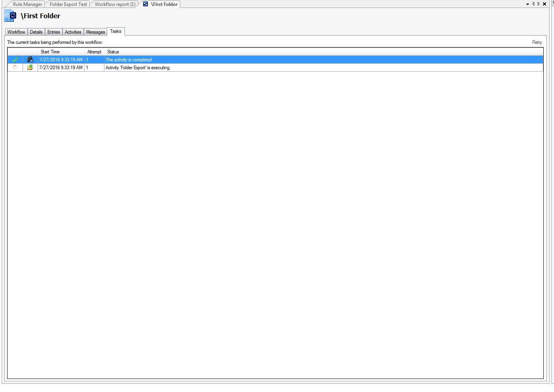Click the binoculars activity icon in first row

point(30,60)
